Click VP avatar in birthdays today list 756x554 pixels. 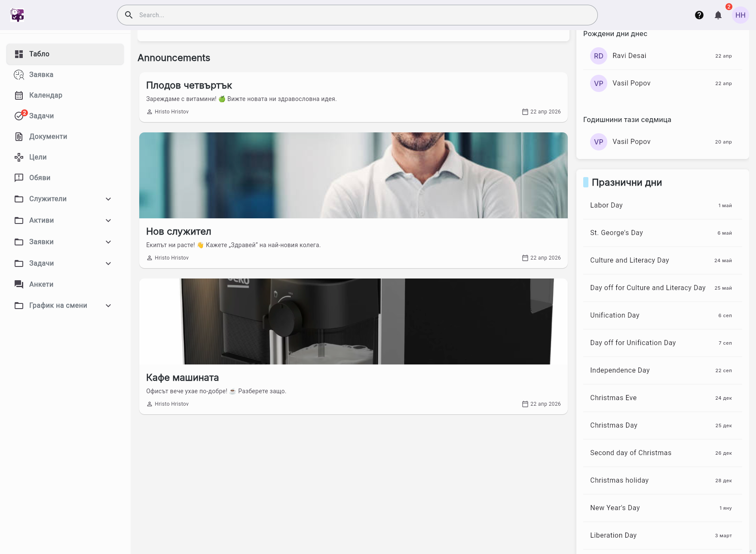[x=599, y=83]
